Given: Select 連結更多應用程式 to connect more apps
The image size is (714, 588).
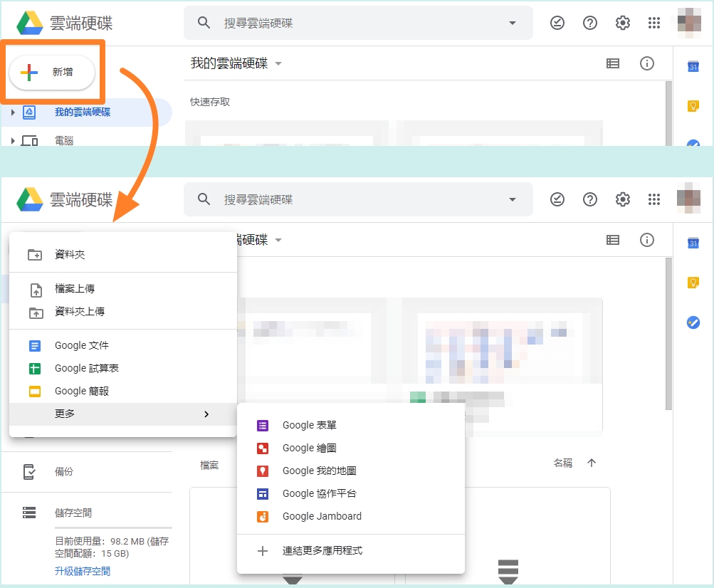Looking at the screenshot, I should pyautogui.click(x=351, y=551).
